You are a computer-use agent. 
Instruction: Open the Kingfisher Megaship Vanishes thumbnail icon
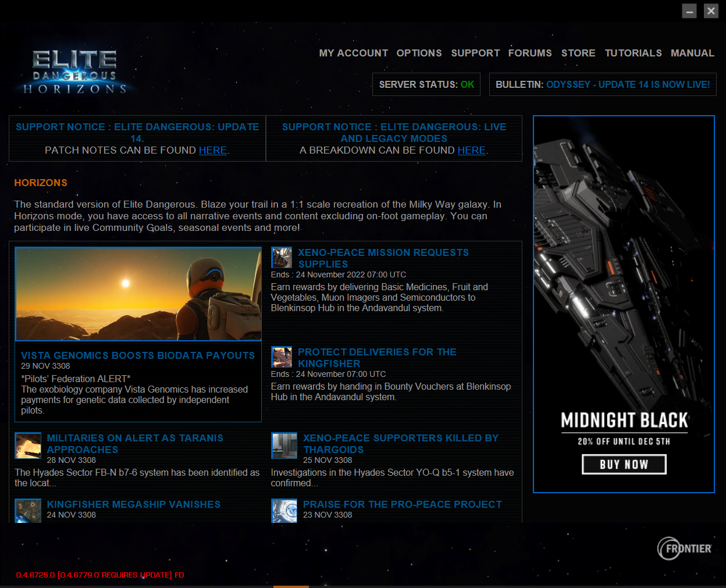coord(28,511)
